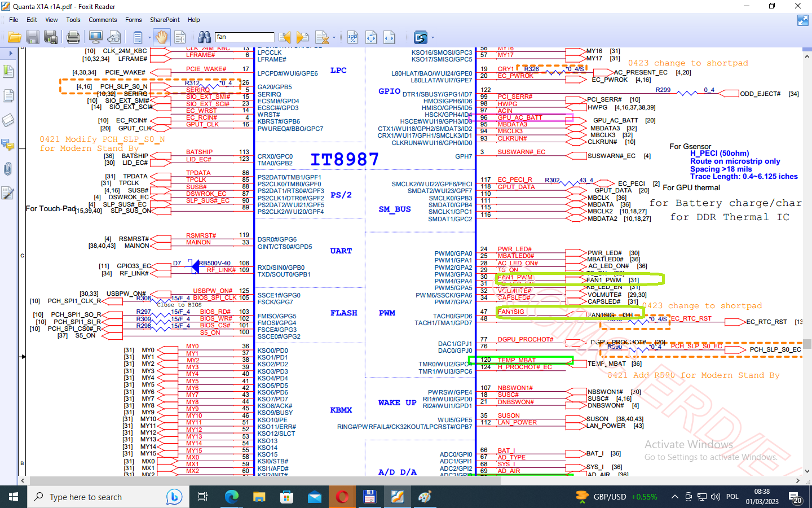Open Microsoft Edge from the taskbar

tap(232, 497)
